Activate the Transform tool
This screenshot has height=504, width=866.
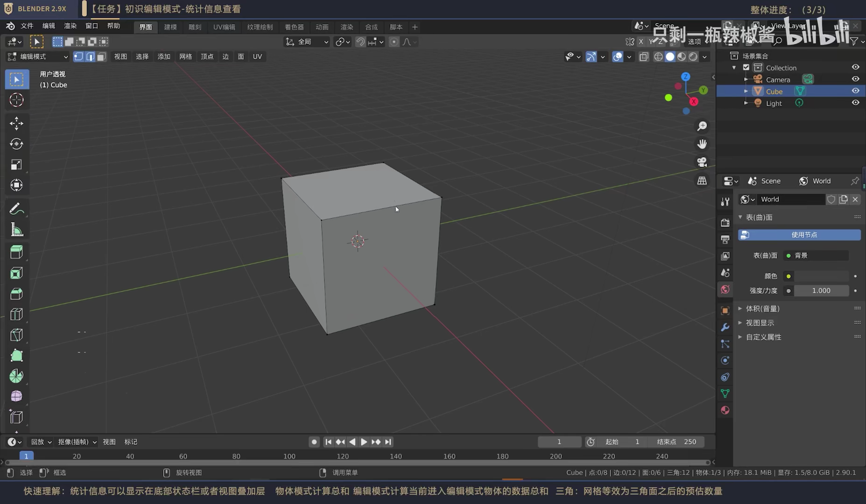point(17,185)
